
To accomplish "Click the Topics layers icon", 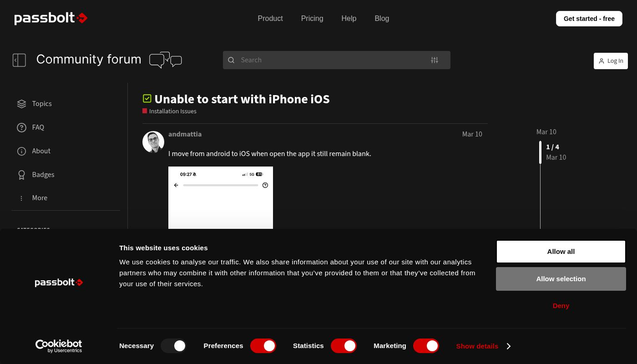I will point(21,104).
